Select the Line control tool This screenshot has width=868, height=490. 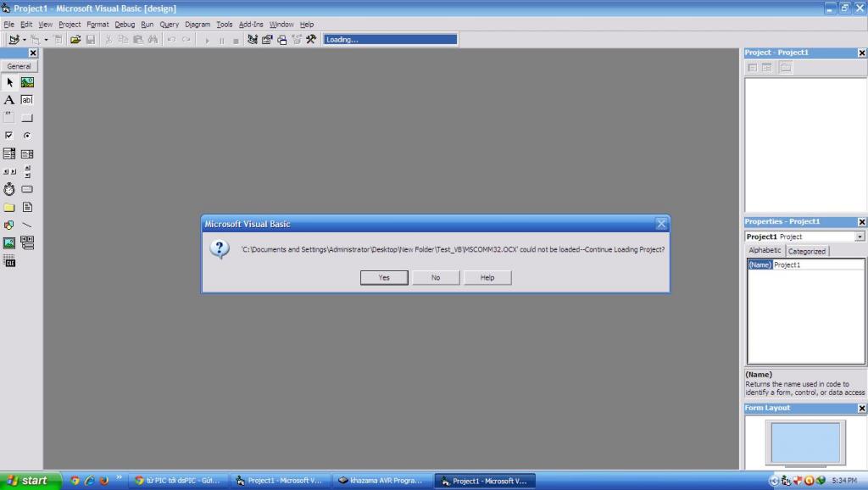click(27, 225)
